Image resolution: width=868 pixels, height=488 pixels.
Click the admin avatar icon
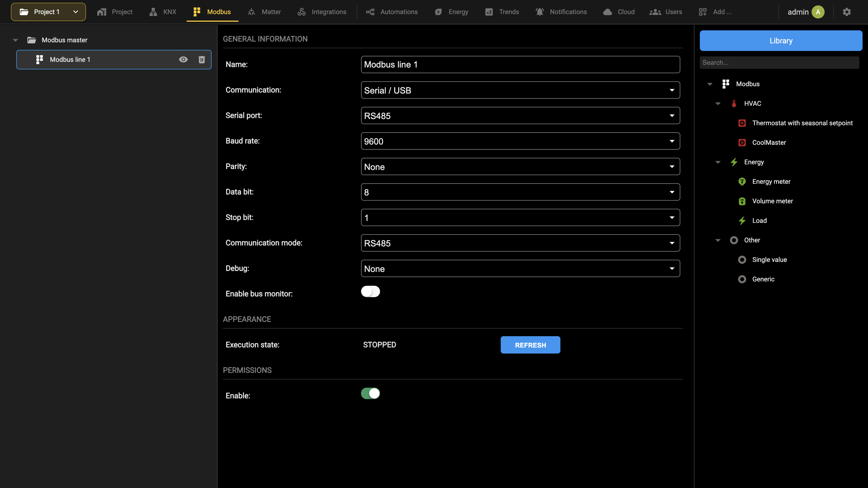coord(818,12)
